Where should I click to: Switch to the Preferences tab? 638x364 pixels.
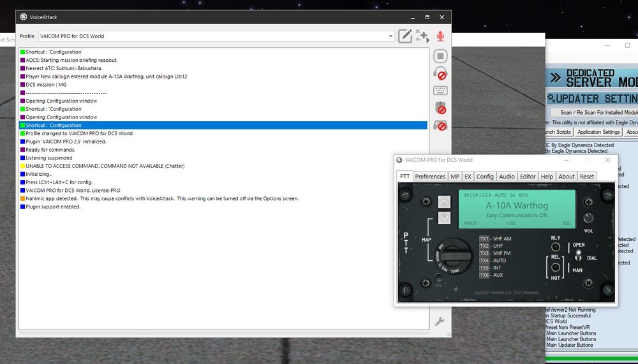point(430,177)
